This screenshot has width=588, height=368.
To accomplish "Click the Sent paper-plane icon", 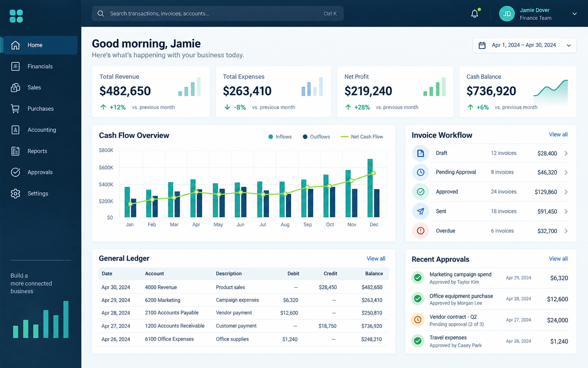I will click(420, 211).
